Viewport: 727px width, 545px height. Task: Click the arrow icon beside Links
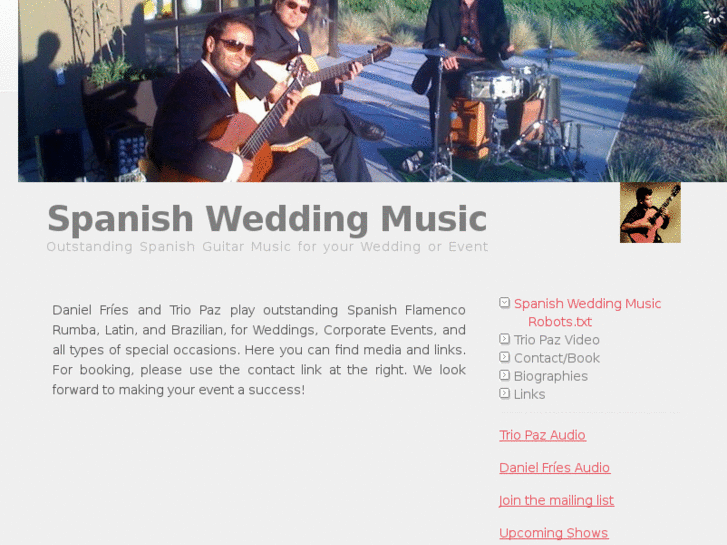click(504, 393)
